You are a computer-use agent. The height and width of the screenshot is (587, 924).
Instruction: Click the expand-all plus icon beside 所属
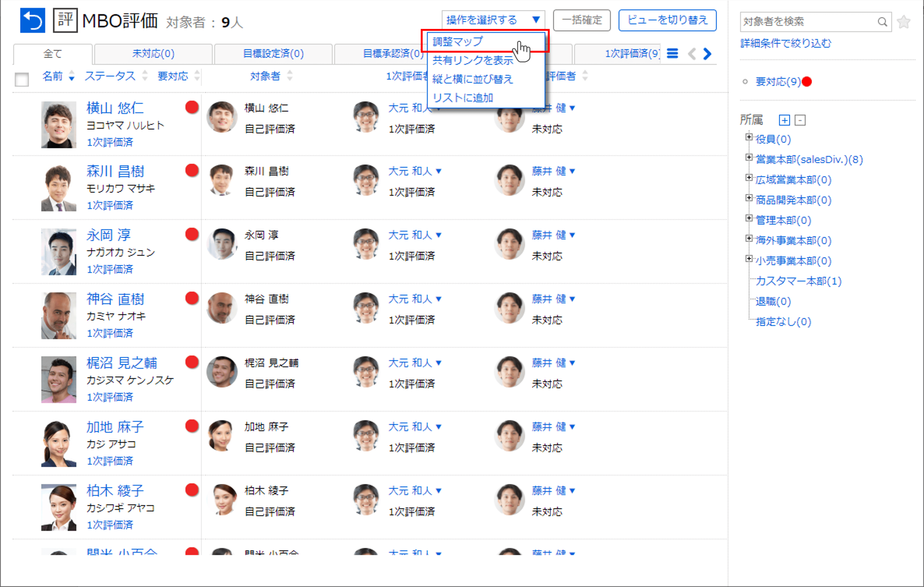784,120
